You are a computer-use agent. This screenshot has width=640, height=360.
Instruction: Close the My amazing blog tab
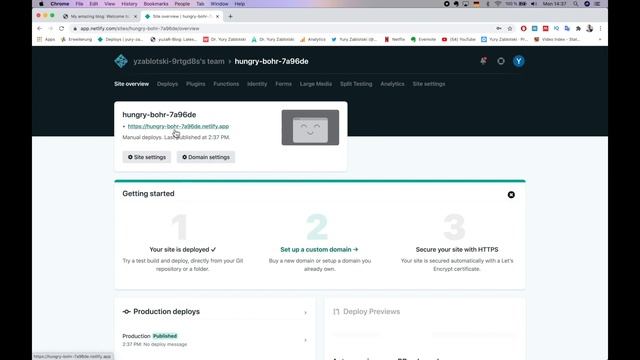click(x=136, y=16)
